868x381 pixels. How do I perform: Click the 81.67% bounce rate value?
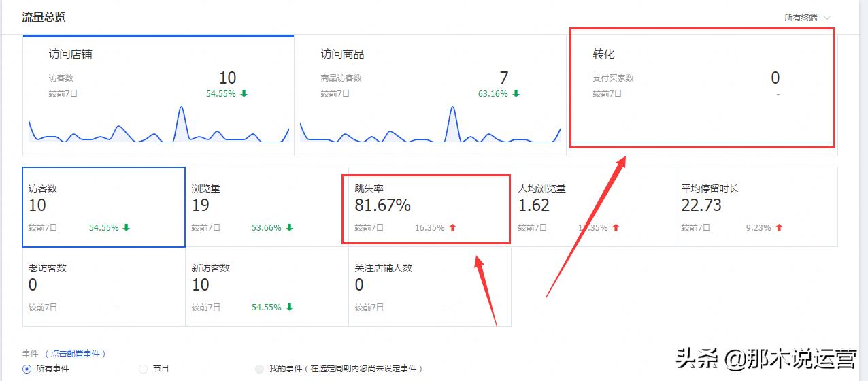(382, 205)
